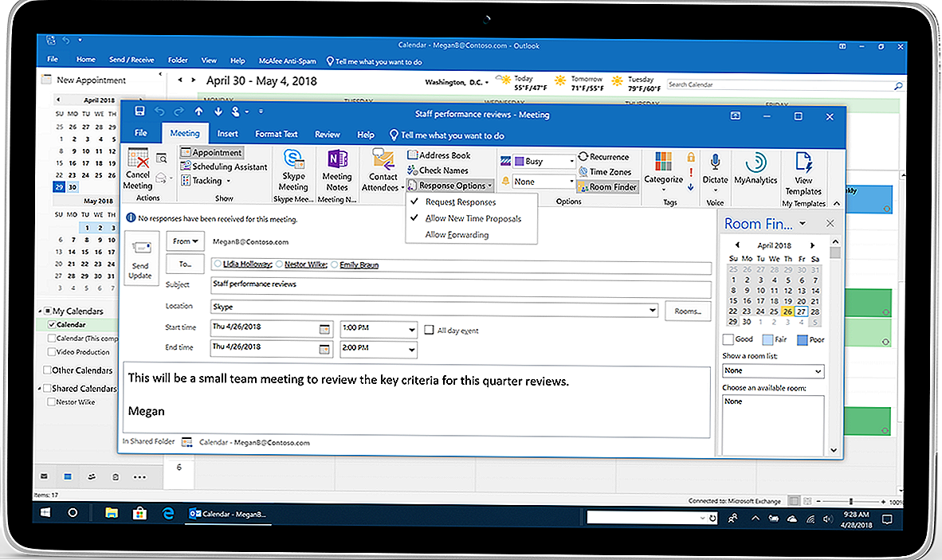Image resolution: width=942 pixels, height=560 pixels.
Task: Mark meeting as Private with lock icon
Action: click(x=691, y=157)
